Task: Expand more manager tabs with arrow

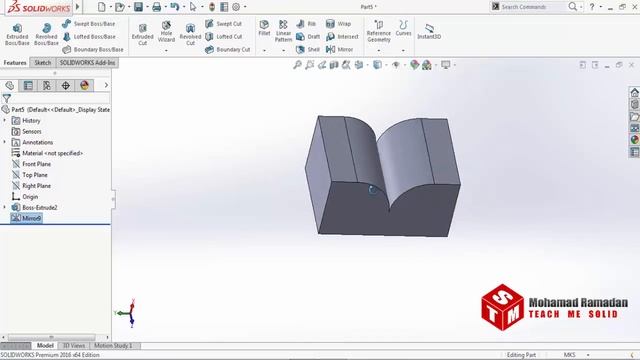Action: 106,85
